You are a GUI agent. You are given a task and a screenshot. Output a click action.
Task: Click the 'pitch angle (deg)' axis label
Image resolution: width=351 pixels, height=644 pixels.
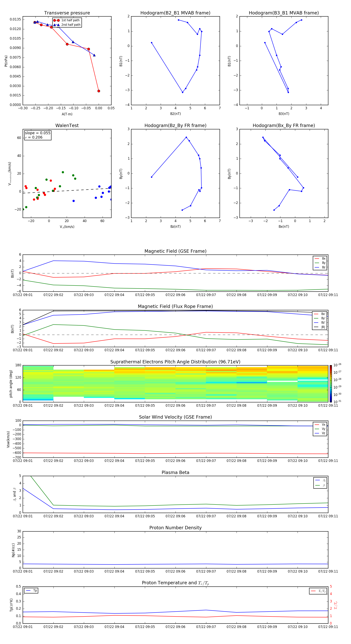pos(11,384)
